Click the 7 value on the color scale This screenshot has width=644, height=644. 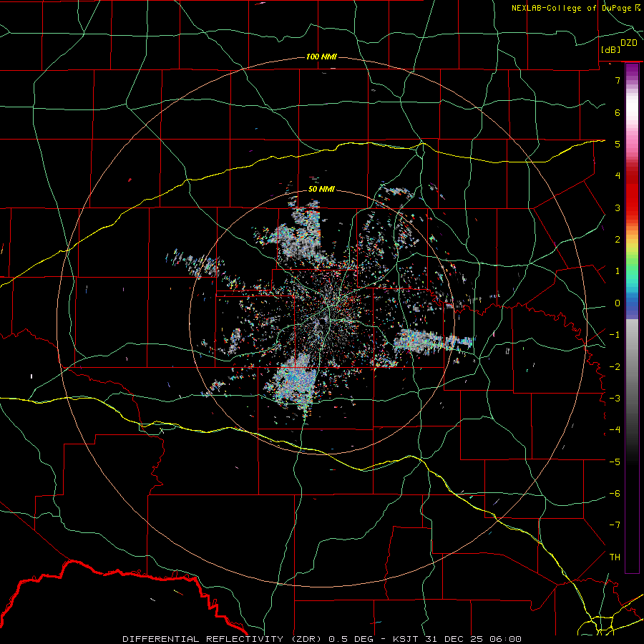(618, 80)
